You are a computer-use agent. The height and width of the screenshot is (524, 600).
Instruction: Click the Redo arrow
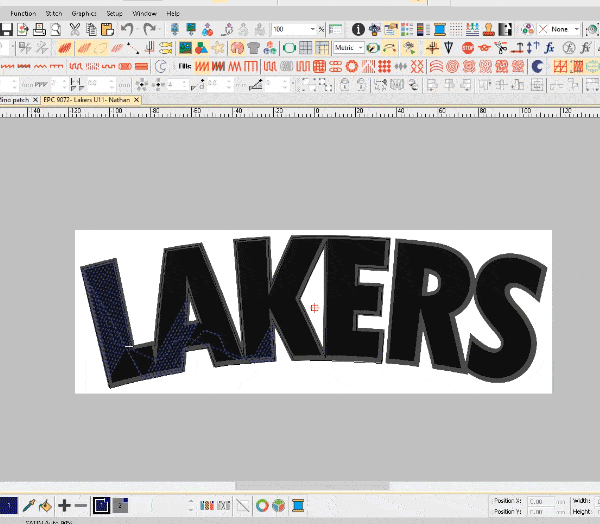(149, 29)
